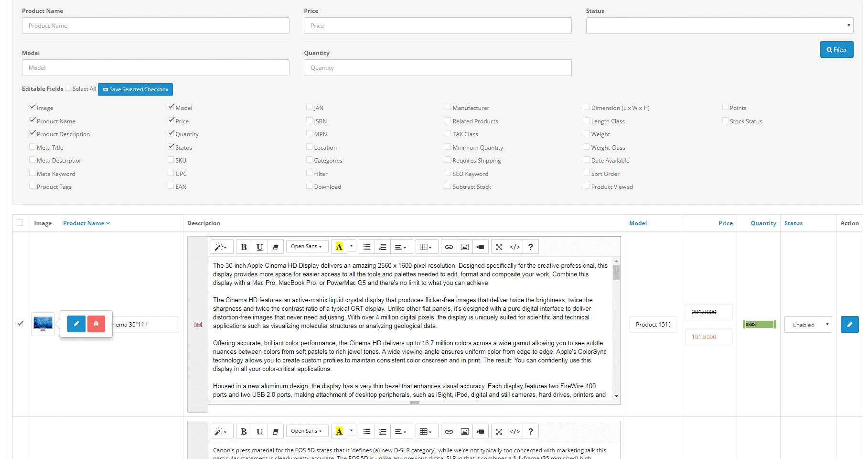Open code view in second editor toolbar
The width and height of the screenshot is (868, 459).
515,431
